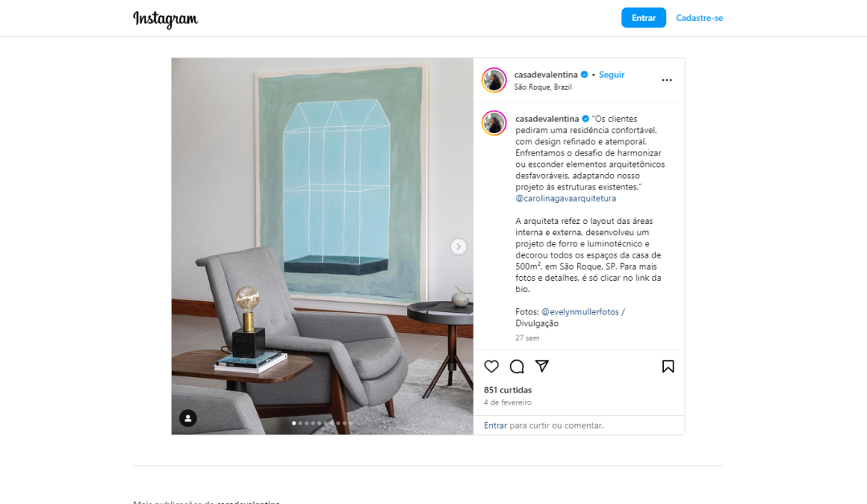View São Roque, Brazil location
Screen dimensions: 867x504
click(x=543, y=87)
